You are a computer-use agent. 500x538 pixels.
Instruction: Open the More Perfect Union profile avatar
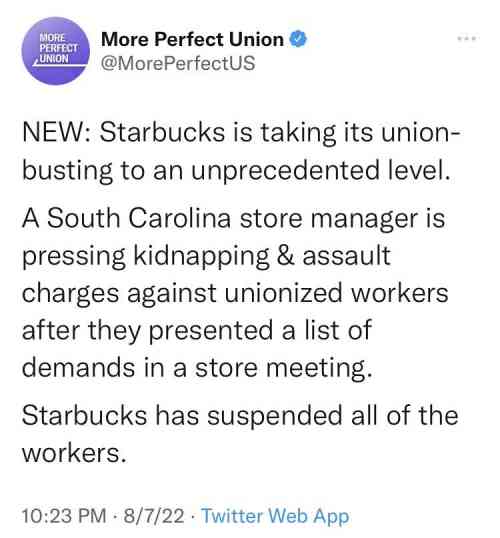pos(55,51)
